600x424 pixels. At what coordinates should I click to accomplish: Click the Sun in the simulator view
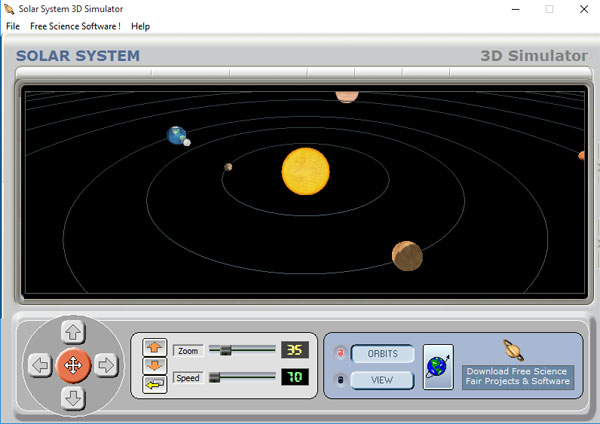point(305,170)
